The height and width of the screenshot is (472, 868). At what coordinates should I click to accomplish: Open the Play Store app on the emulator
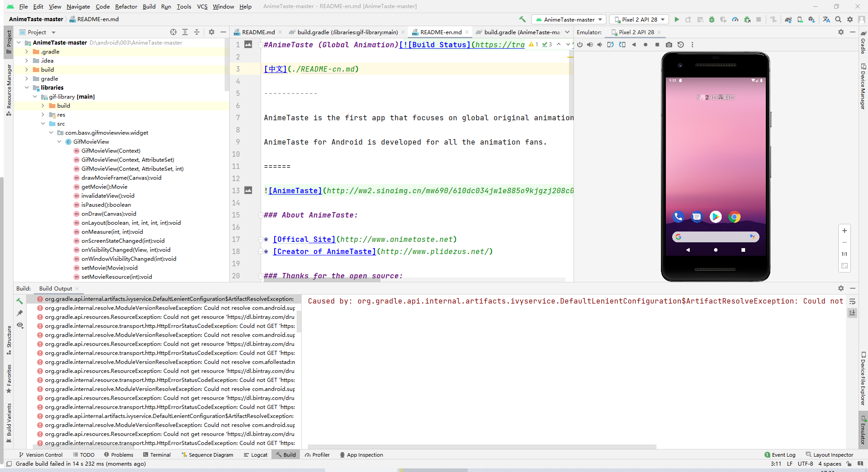click(715, 217)
